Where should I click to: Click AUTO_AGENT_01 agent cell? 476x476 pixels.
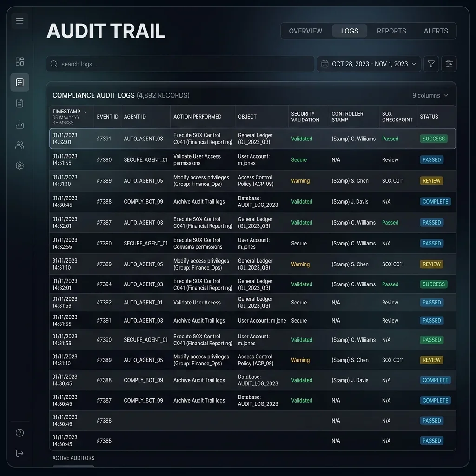pos(143,302)
